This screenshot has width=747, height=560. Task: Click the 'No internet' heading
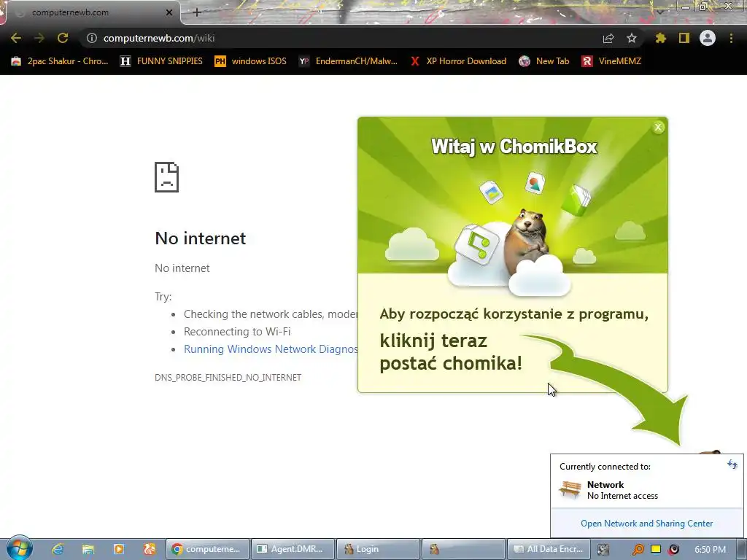tap(201, 238)
